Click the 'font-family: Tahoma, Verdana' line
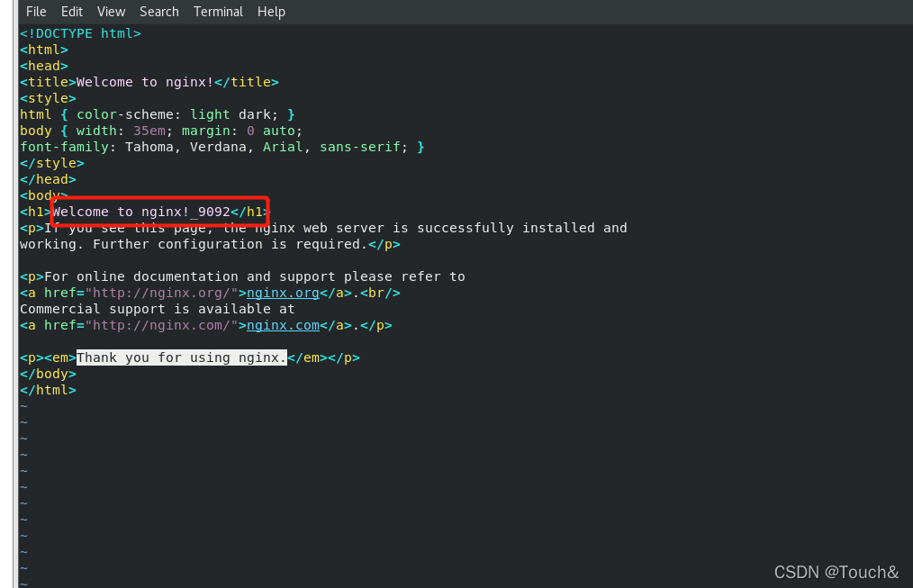This screenshot has height=588, width=913. click(221, 147)
